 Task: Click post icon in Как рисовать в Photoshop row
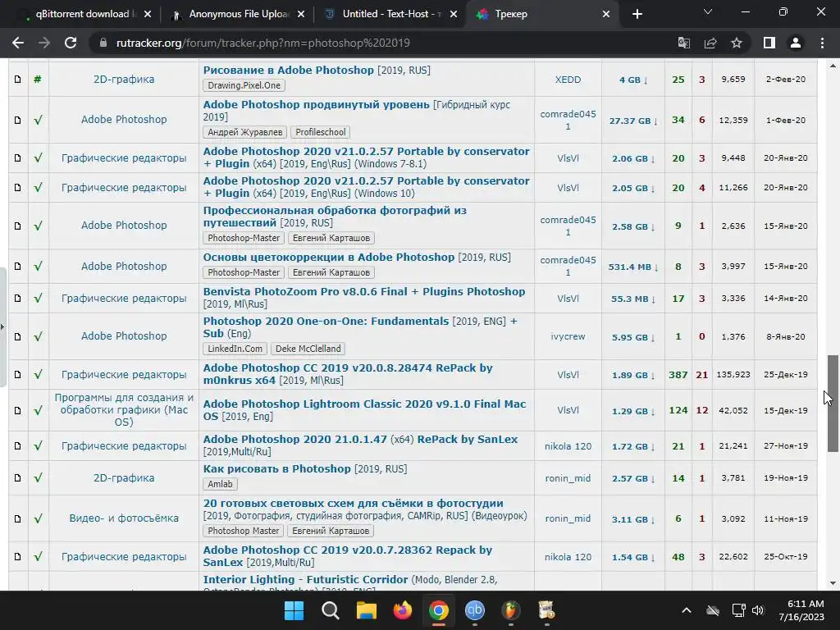18,478
